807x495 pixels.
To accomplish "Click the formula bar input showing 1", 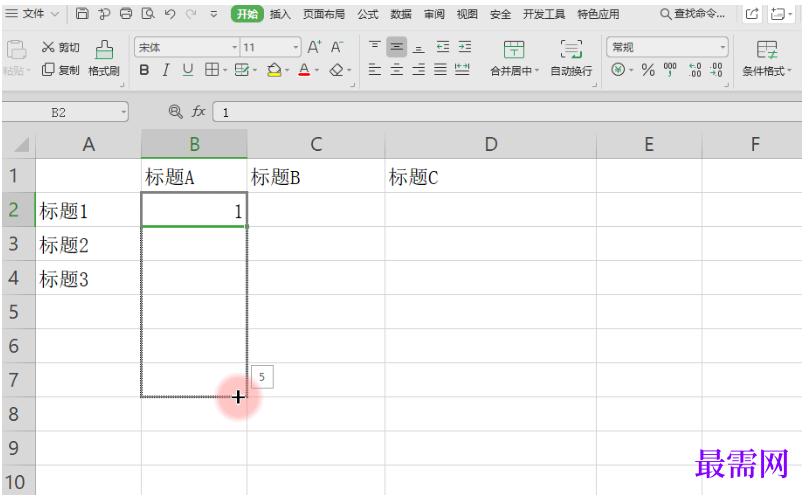I will (x=507, y=112).
